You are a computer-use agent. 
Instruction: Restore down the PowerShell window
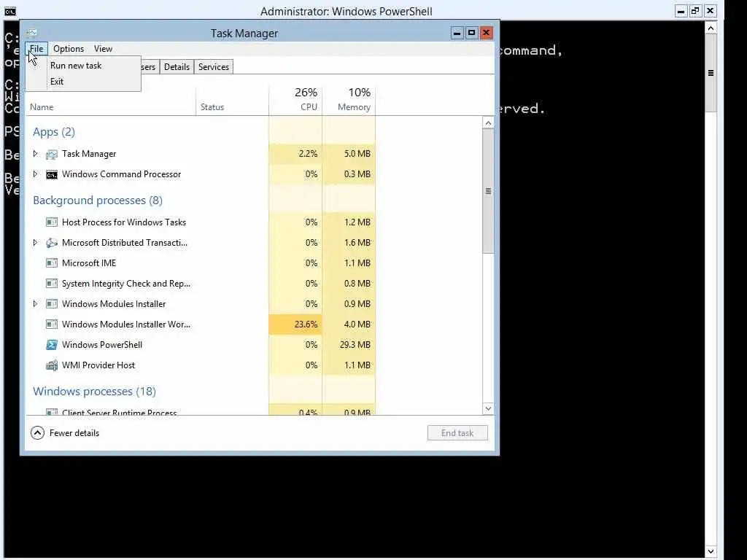(695, 11)
